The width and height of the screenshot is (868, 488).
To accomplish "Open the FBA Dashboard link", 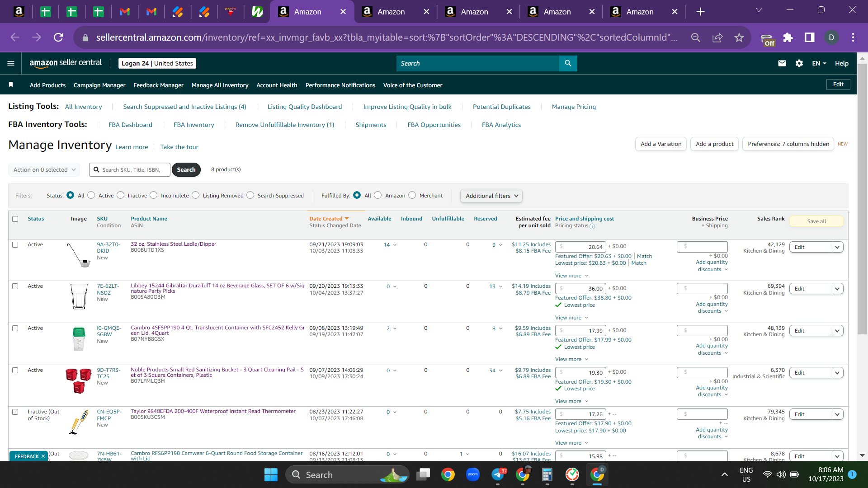I will click(130, 125).
